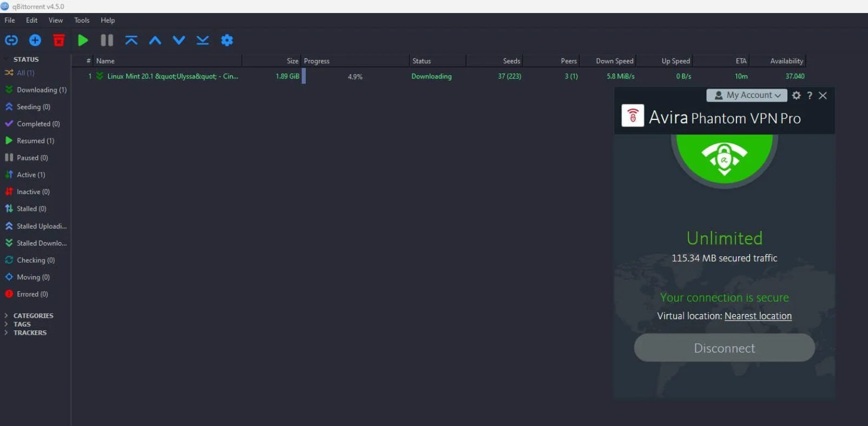This screenshot has height=426, width=868.
Task: Sort by the Name column header
Action: point(168,61)
